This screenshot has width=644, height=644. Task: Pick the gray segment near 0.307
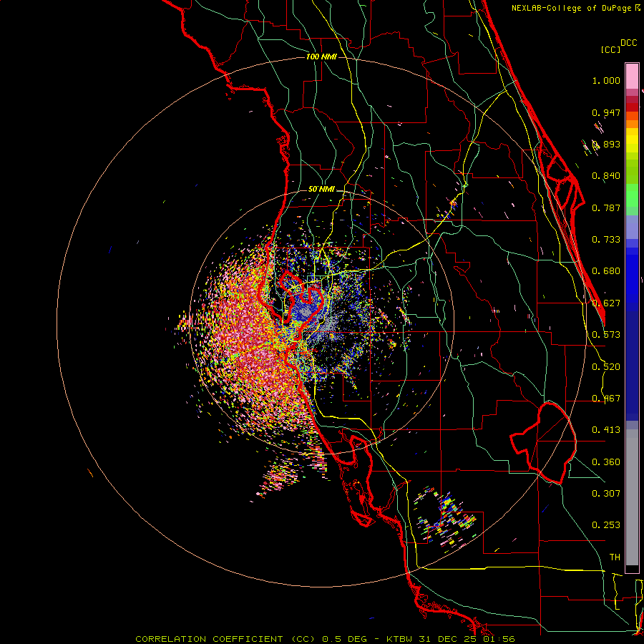click(x=632, y=497)
